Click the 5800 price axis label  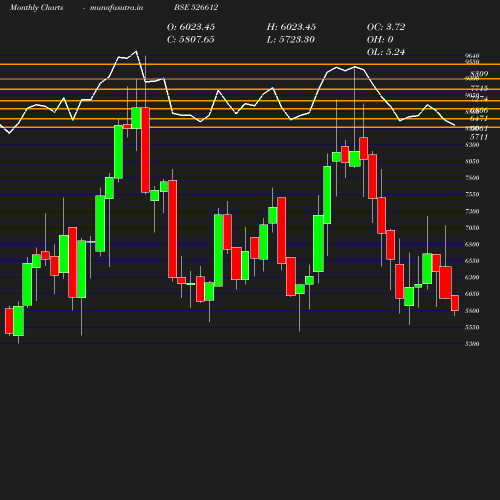pyautogui.click(x=472, y=311)
